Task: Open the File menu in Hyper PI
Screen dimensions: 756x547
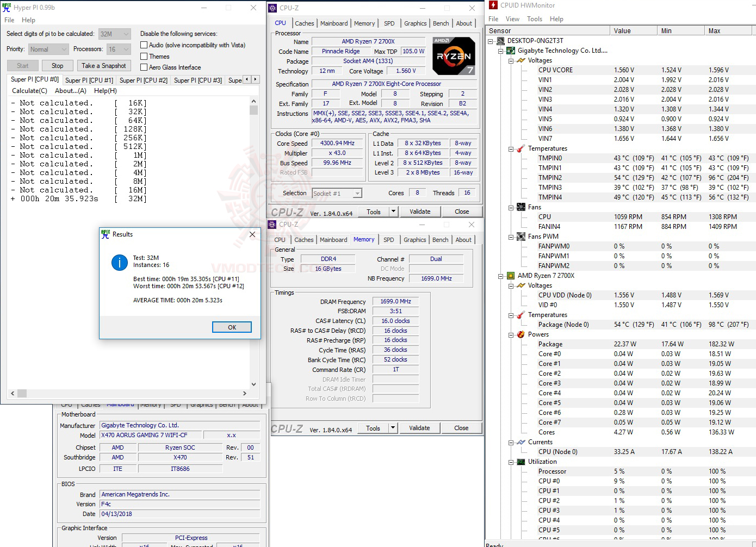Action: (x=9, y=20)
